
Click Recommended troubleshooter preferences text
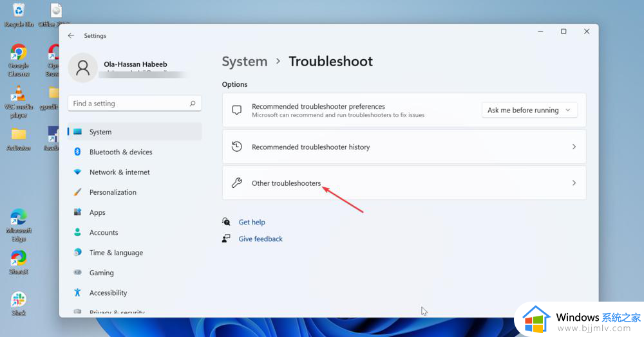(x=318, y=106)
